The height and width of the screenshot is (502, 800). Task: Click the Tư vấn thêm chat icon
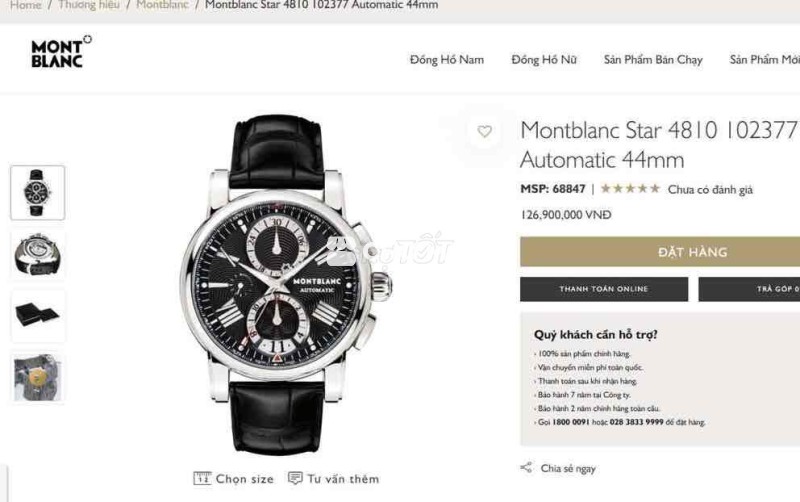[x=295, y=479]
